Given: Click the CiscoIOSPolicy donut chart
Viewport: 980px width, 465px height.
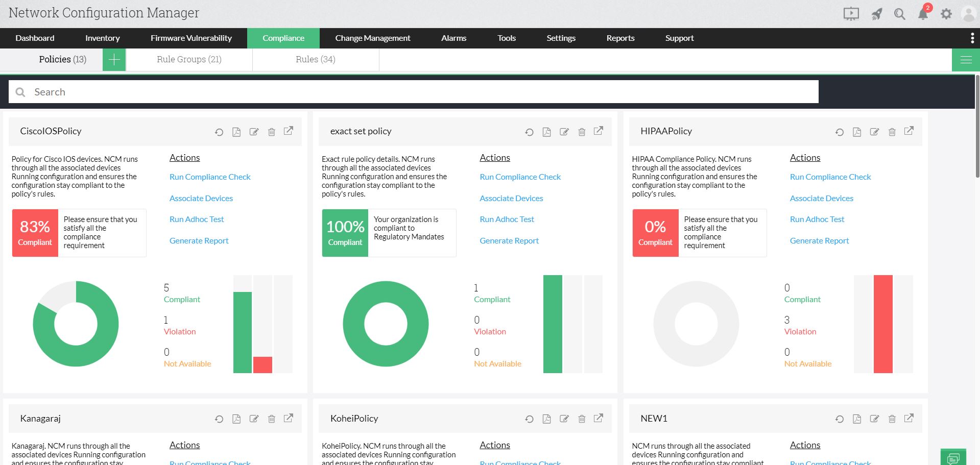Looking at the screenshot, I should click(x=76, y=324).
